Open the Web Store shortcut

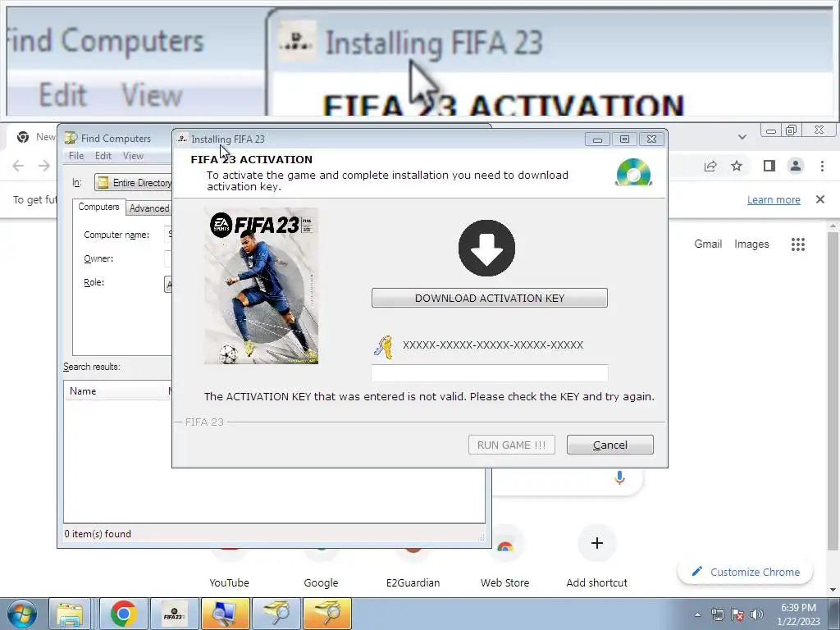tap(504, 557)
